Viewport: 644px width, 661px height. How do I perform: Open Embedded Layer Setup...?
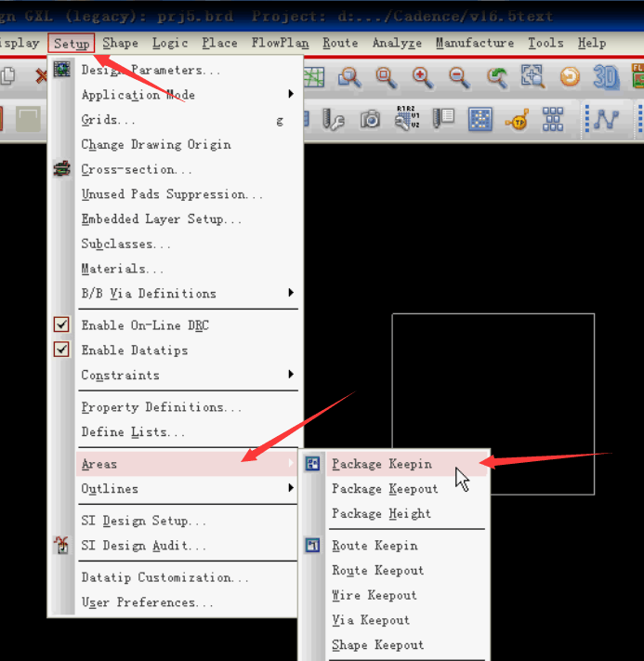tap(187, 219)
